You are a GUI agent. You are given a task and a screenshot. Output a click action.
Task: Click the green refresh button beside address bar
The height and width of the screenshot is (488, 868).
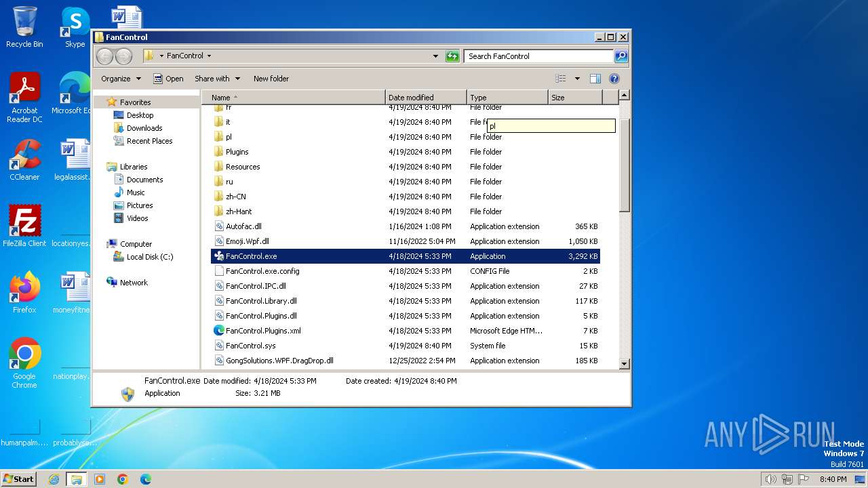[x=452, y=56]
